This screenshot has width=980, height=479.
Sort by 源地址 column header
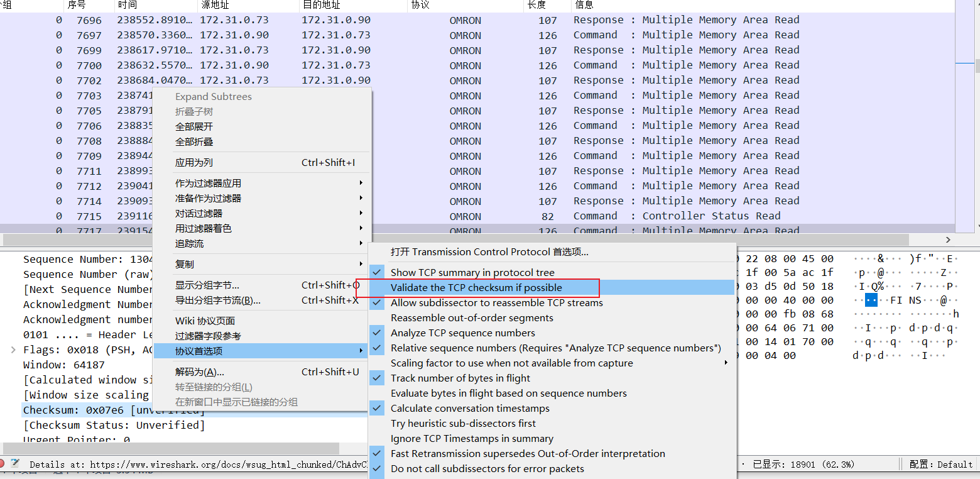[248, 5]
